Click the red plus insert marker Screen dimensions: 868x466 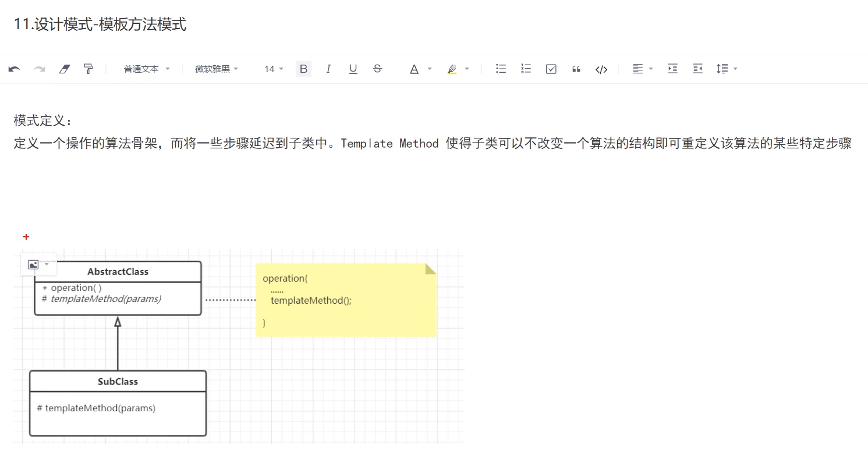click(x=26, y=237)
